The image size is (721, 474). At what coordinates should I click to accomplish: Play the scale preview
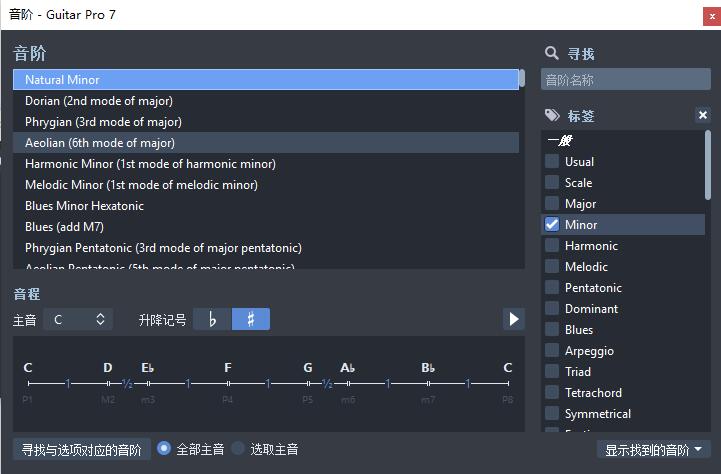513,319
